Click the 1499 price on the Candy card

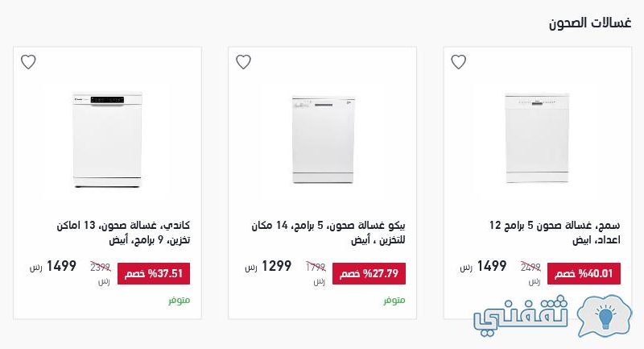coord(61,266)
